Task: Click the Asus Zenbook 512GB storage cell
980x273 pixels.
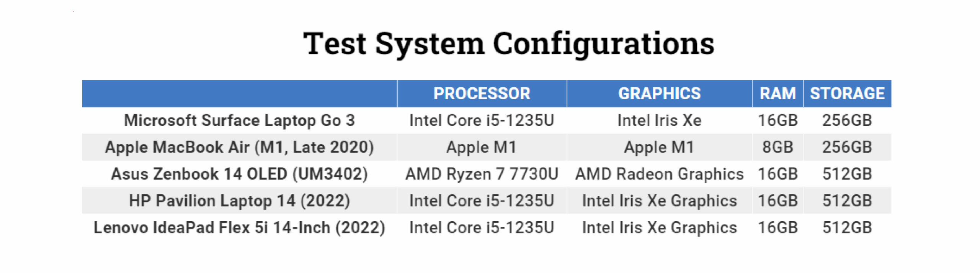Action: point(847,174)
